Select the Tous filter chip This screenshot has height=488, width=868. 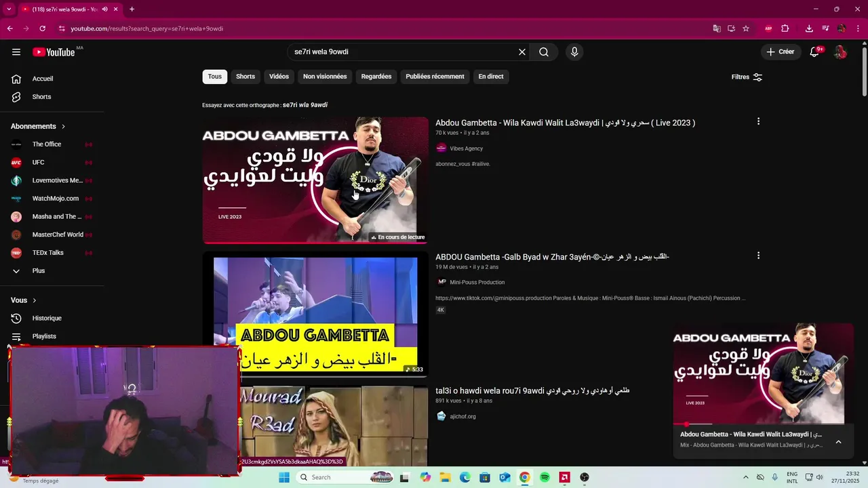[214, 77]
